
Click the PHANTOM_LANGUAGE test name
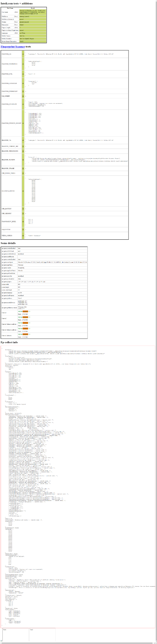(x=9, y=83)
